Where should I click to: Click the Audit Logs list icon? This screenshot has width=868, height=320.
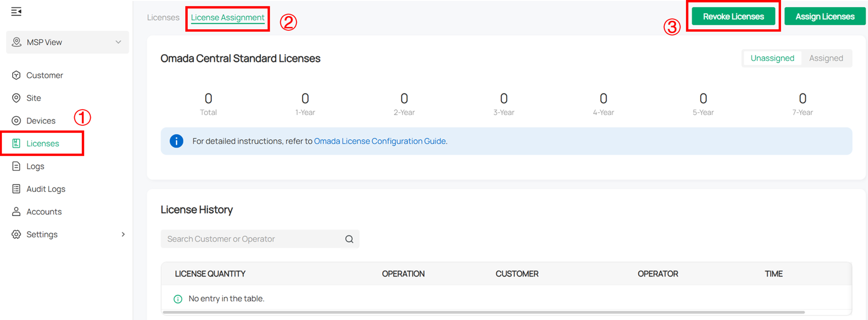point(16,189)
